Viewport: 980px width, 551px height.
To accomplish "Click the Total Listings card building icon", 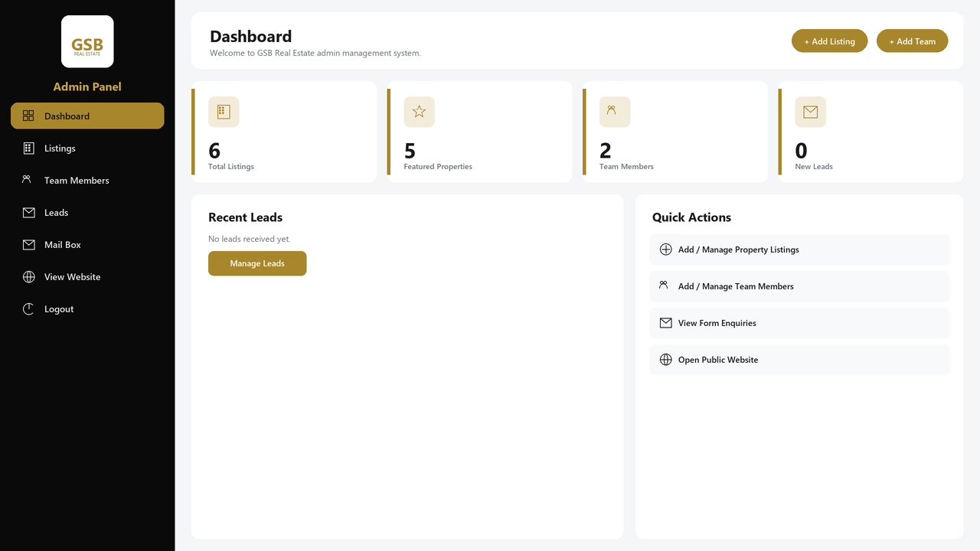I will click(x=224, y=112).
